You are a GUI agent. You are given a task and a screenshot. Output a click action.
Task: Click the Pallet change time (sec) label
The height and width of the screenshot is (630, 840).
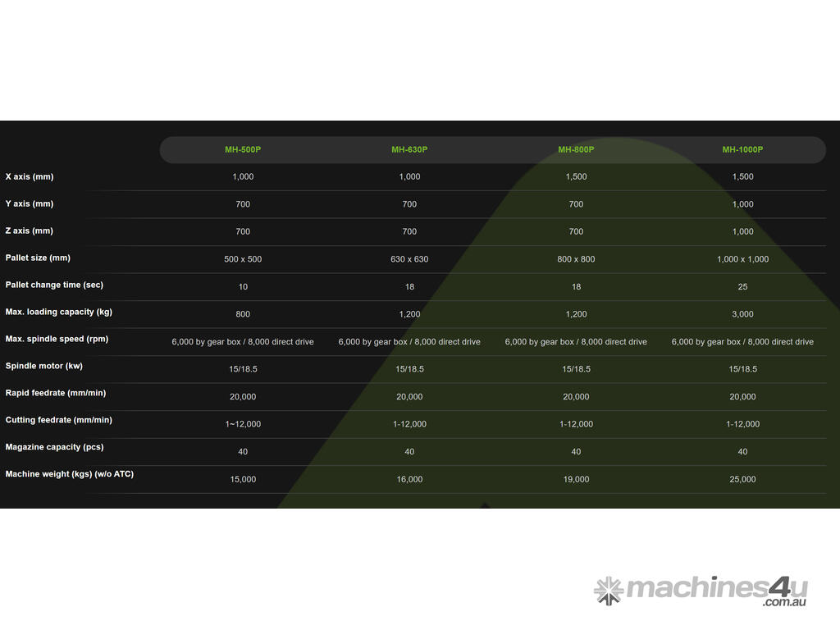54,285
